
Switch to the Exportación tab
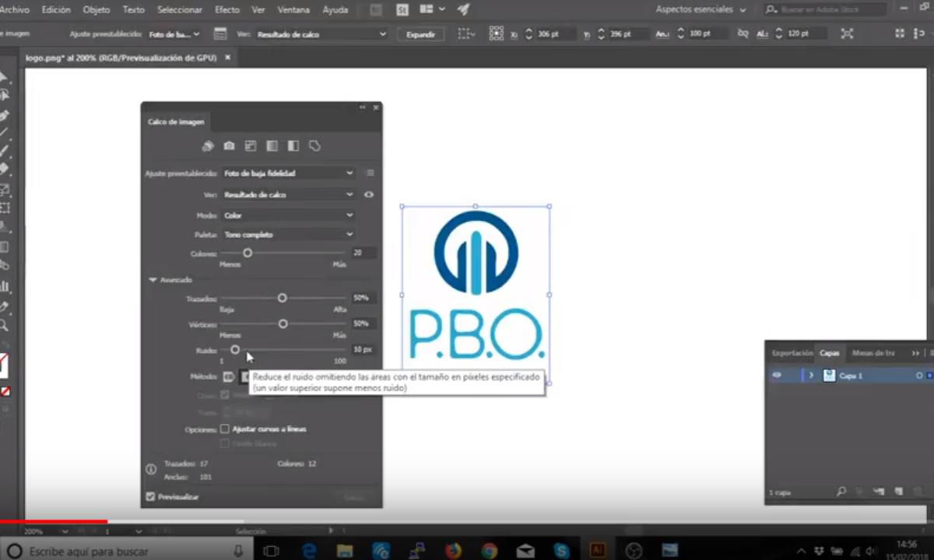click(792, 353)
